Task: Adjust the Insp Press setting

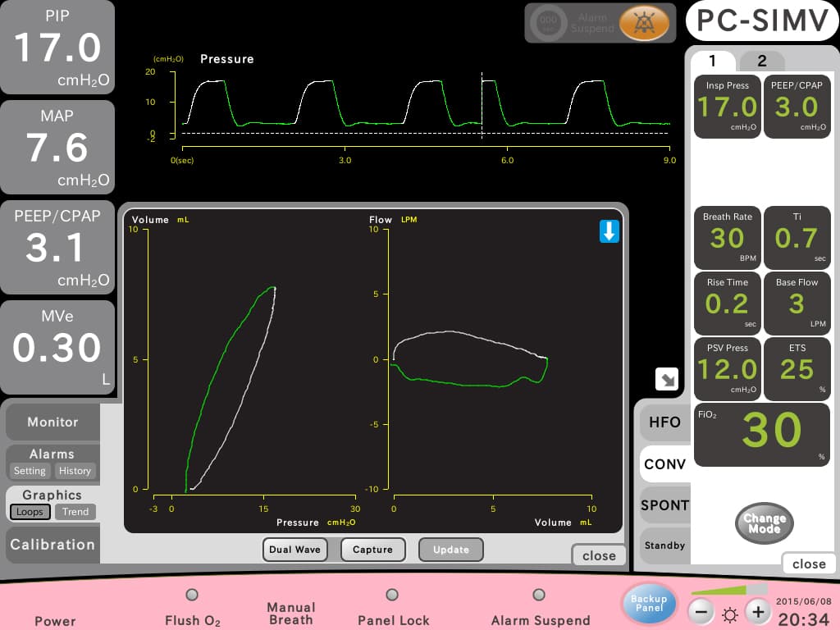Action: [728, 107]
